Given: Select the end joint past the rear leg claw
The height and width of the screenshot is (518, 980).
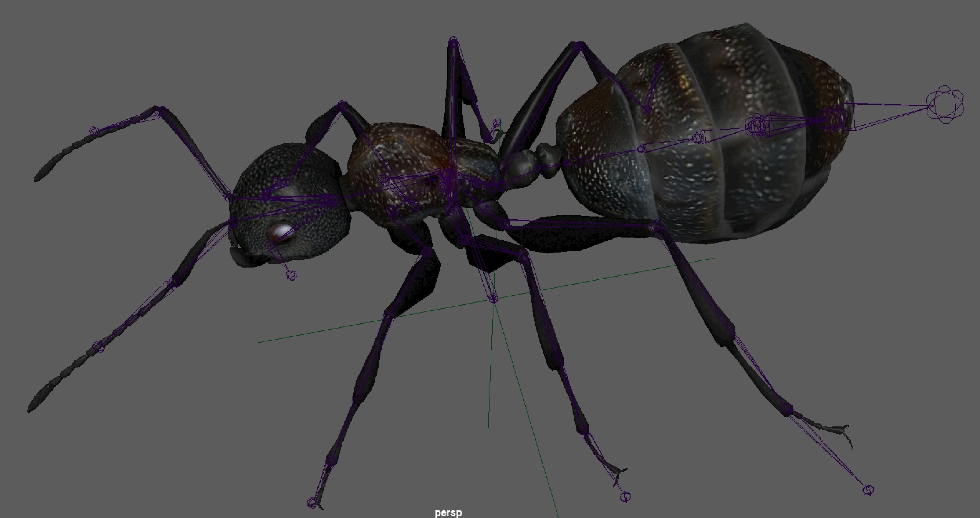Looking at the screenshot, I should (868, 490).
